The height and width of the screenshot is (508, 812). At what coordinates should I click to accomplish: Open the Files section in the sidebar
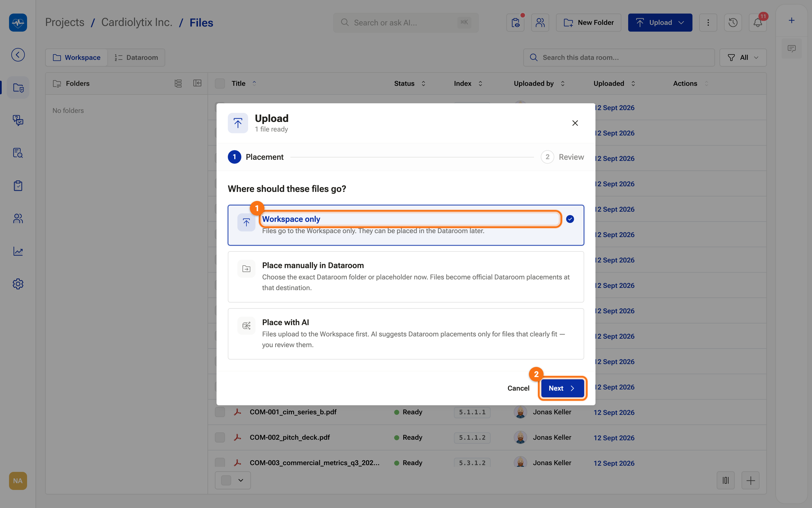[x=18, y=88]
